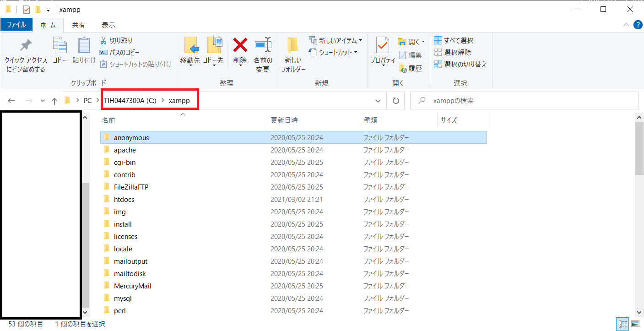Click パスのコピー to copy path
This screenshot has height=331, width=644.
pyautogui.click(x=120, y=52)
